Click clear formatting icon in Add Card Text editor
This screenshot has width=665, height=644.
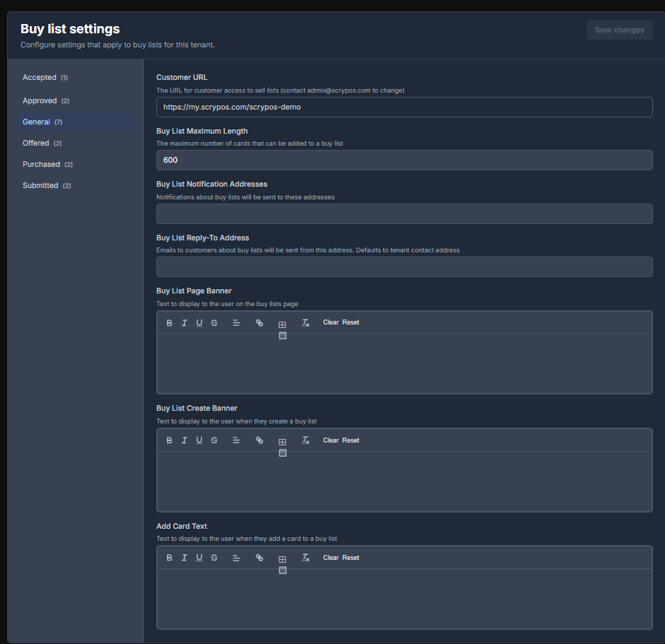pos(306,558)
